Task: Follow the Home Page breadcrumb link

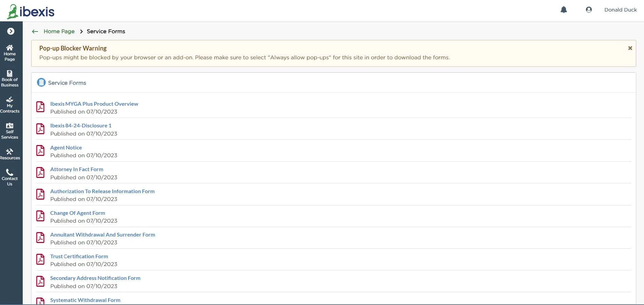Action: pyautogui.click(x=59, y=32)
